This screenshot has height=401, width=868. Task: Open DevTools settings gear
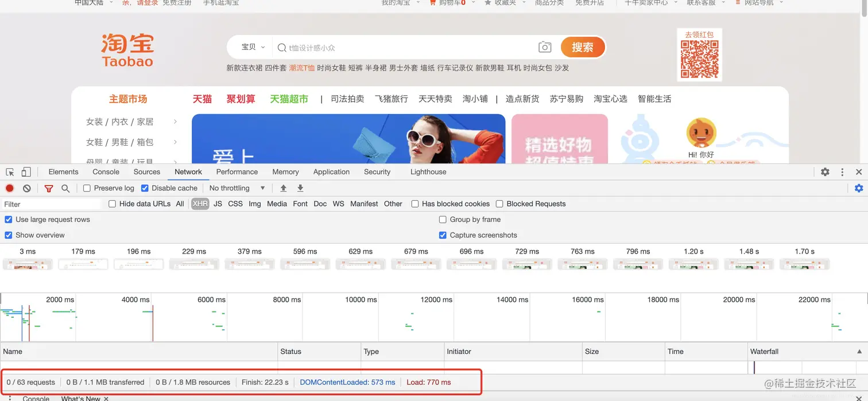point(825,172)
